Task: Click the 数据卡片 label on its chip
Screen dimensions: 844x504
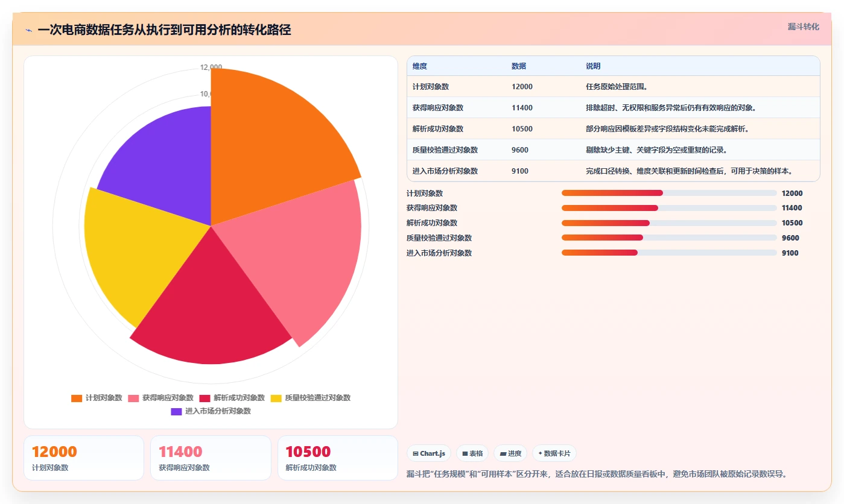Action: [x=557, y=453]
